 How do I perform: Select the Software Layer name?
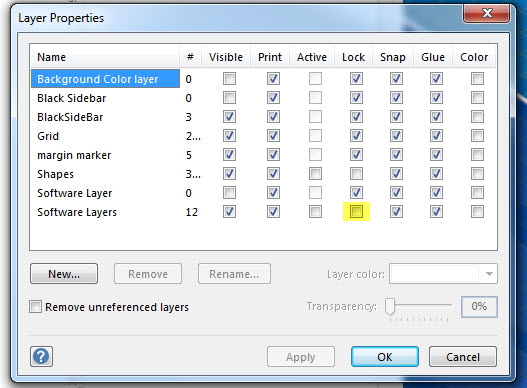(75, 193)
